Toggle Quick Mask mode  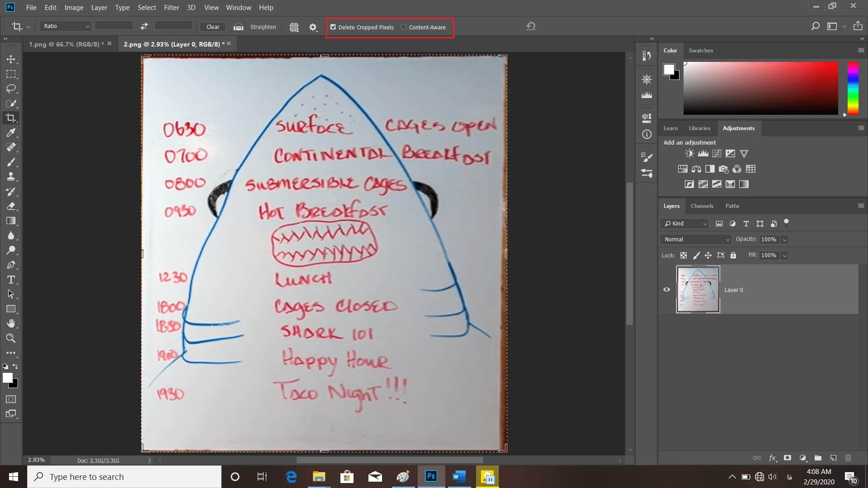point(11,399)
